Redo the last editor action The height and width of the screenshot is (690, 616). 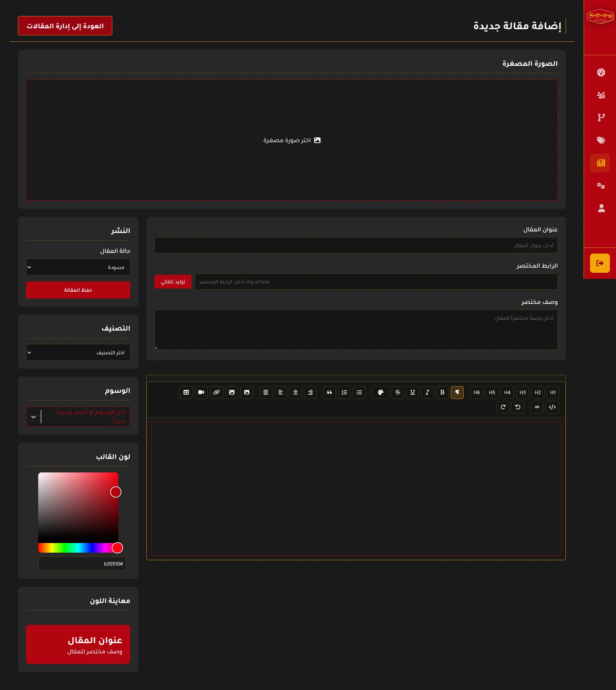(503, 407)
